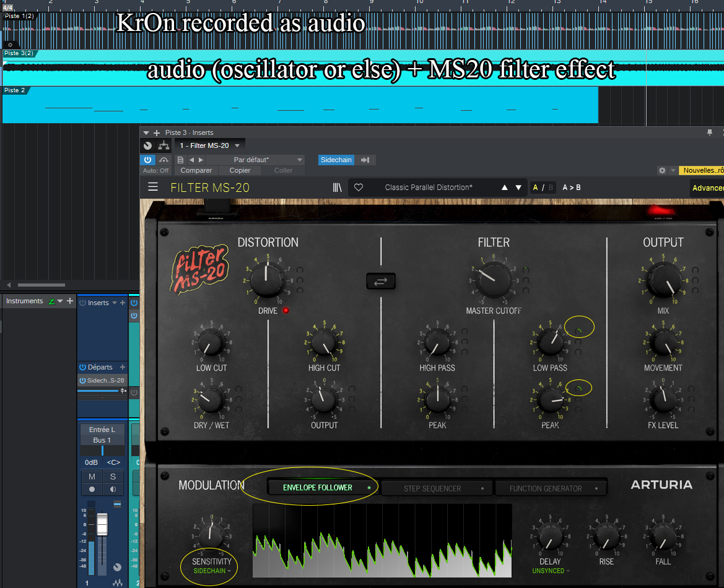
Task: Toggle send pre/post fader icon
Action: [123, 391]
